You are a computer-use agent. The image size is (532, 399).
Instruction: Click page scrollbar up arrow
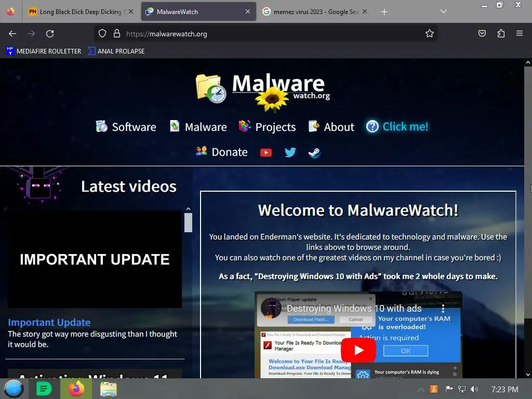click(528, 62)
